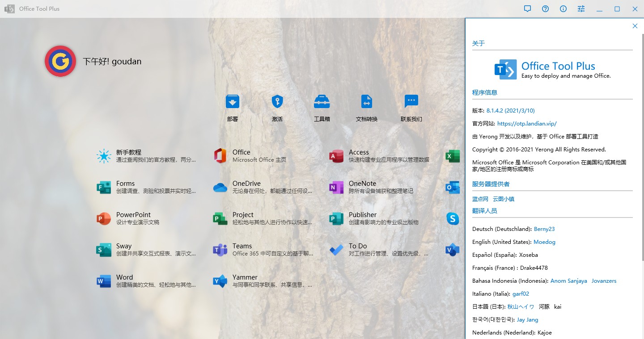Click the goudan user avatar

[60, 61]
